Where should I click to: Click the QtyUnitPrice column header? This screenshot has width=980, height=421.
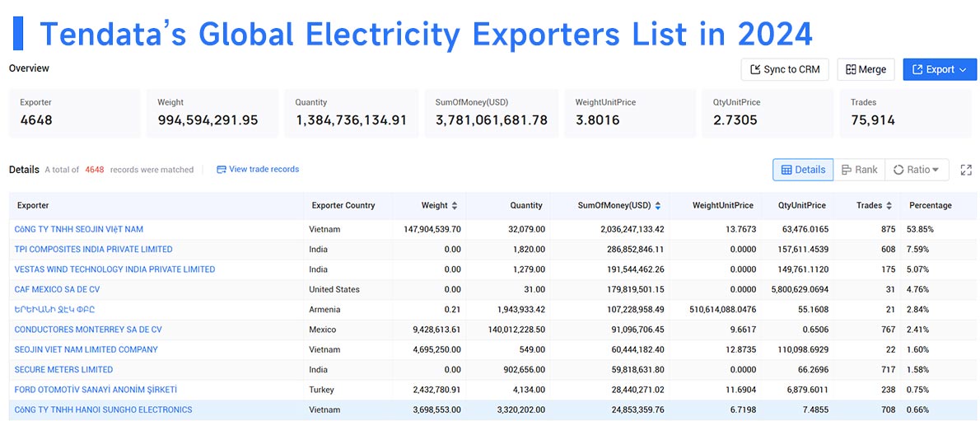pos(802,205)
